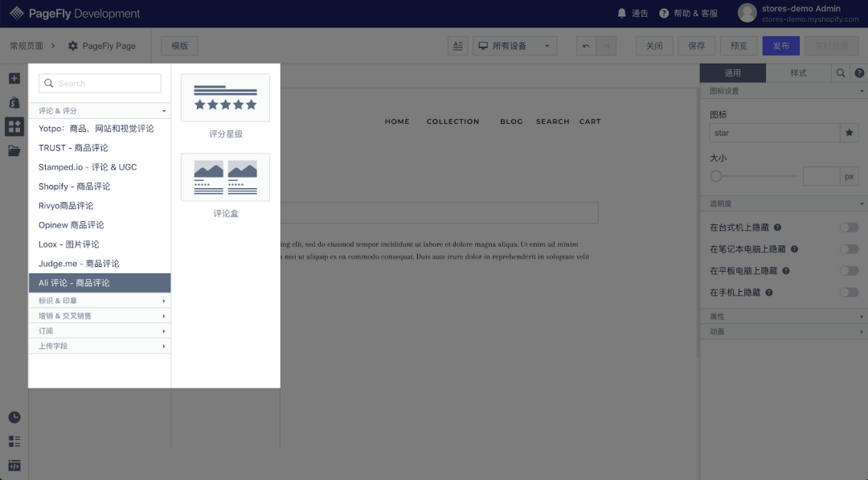Click help icon next to 在笔记本电脑上隐藏

coord(794,249)
